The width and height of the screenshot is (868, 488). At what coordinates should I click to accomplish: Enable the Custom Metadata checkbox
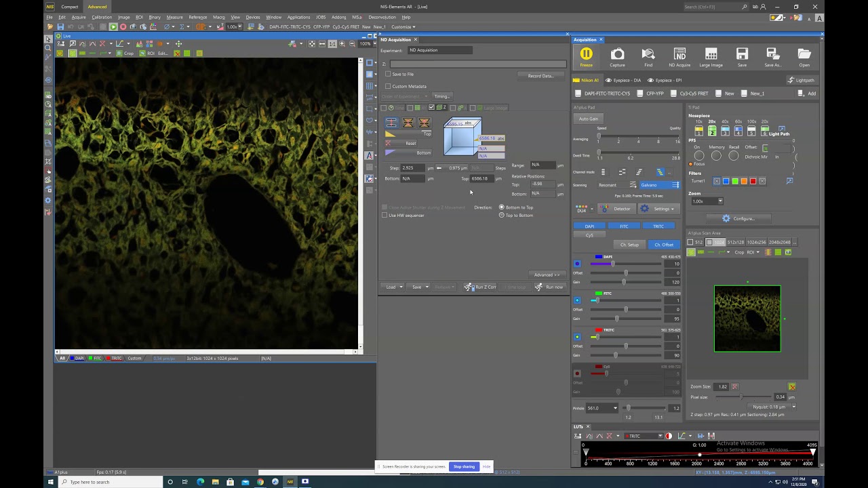pos(388,86)
